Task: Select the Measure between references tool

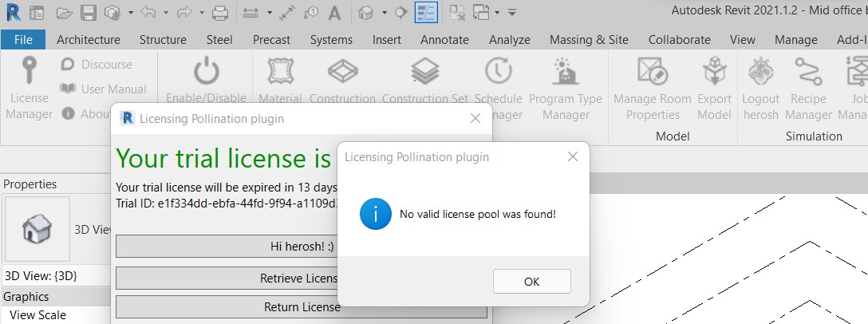Action: coord(252,13)
